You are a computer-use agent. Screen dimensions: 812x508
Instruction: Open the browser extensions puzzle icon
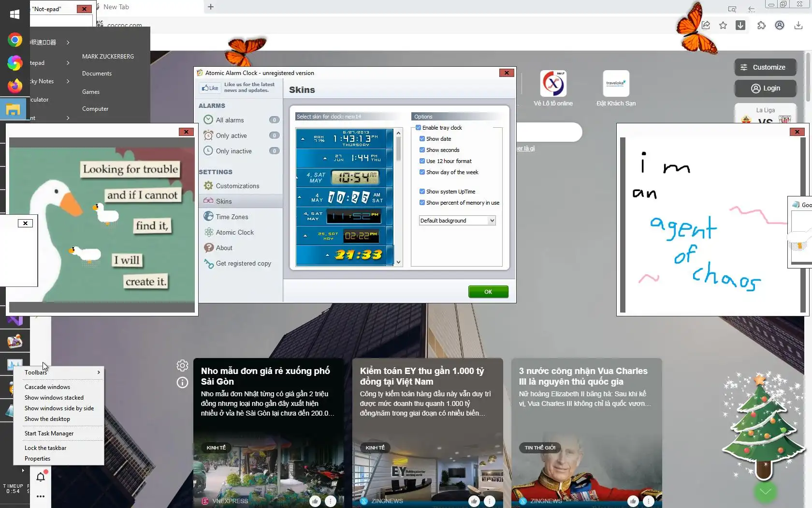coord(761,25)
